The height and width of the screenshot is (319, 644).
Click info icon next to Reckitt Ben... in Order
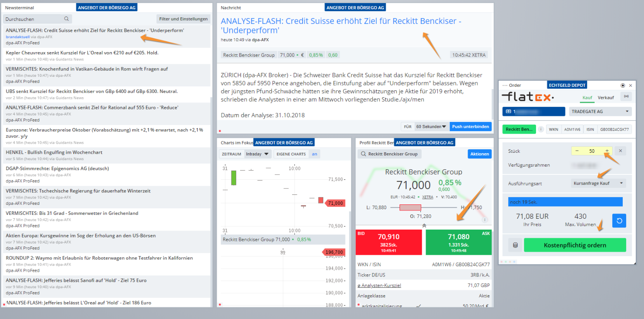coord(540,129)
